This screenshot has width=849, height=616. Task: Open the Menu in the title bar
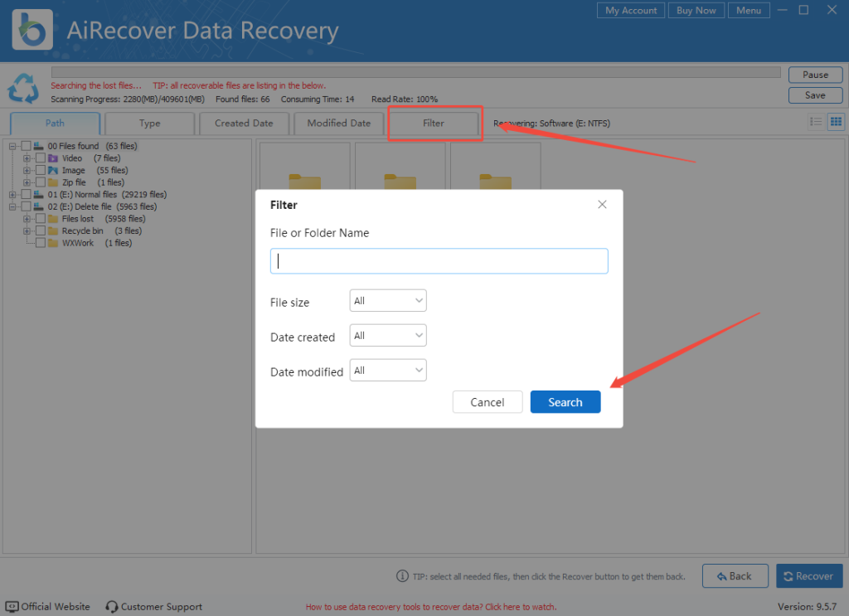coord(748,10)
